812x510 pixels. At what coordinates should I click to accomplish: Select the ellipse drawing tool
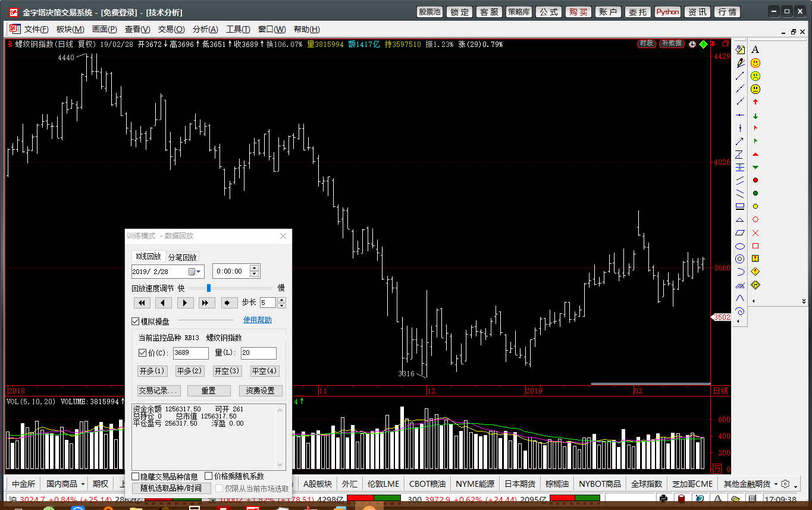pos(740,245)
